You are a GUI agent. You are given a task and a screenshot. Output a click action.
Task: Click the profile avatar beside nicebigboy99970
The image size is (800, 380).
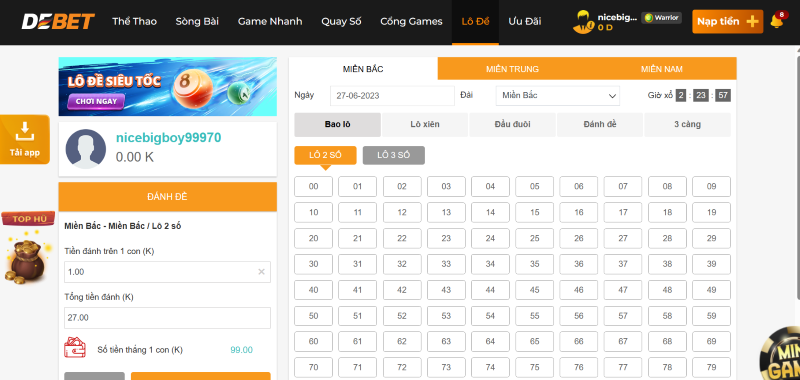[x=86, y=149]
